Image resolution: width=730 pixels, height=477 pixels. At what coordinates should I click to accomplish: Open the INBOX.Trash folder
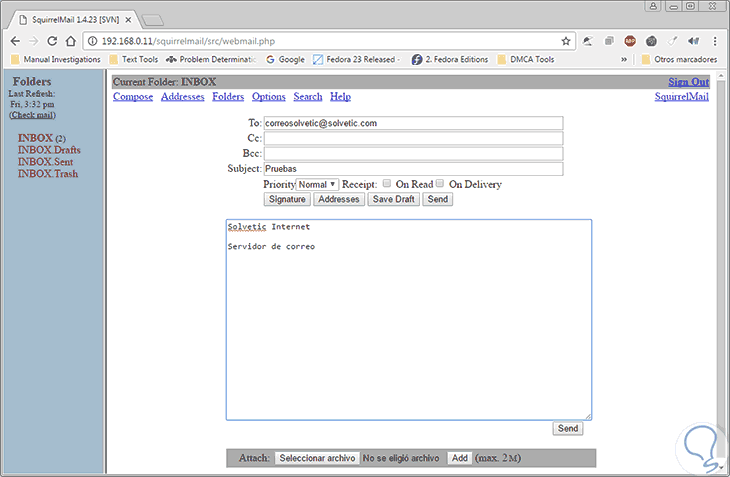pyautogui.click(x=47, y=174)
